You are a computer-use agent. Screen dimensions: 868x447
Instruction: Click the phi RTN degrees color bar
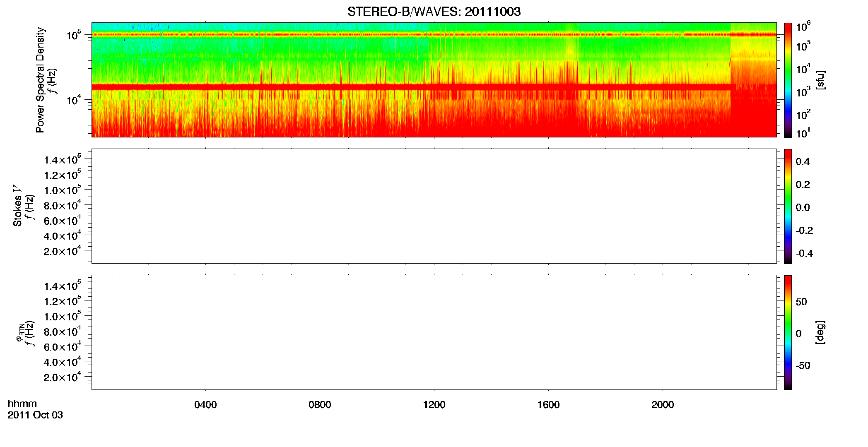pyautogui.click(x=788, y=332)
